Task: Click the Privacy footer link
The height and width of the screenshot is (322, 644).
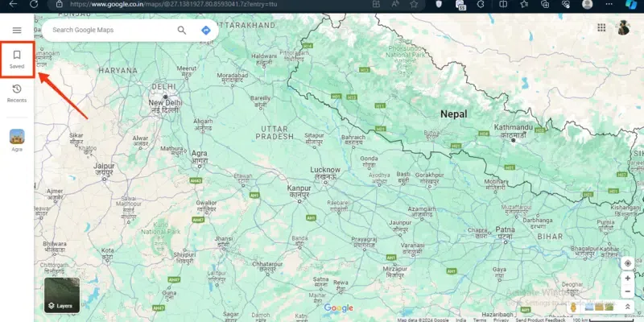Action: [501, 320]
